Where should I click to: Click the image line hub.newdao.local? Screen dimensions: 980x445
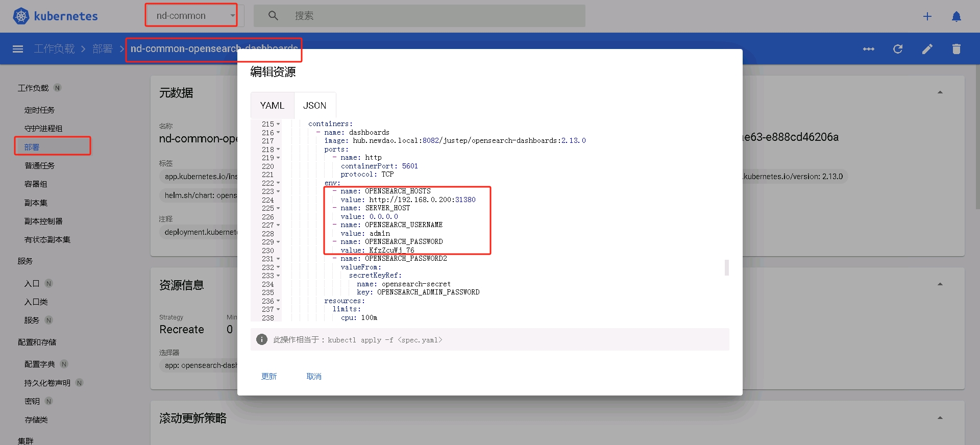(455, 141)
